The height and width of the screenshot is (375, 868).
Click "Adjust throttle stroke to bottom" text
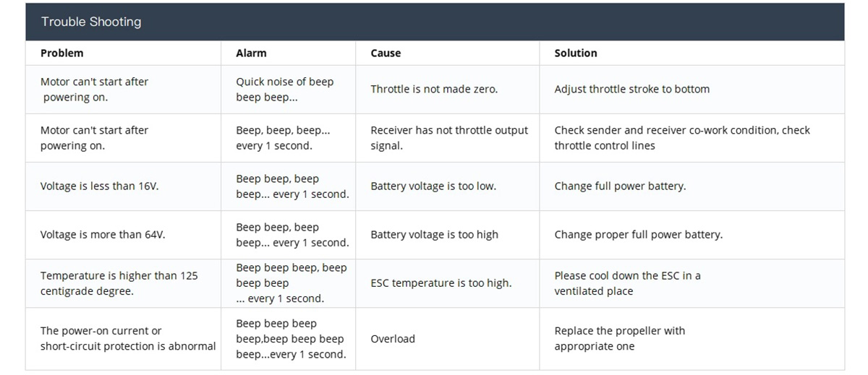tap(631, 90)
